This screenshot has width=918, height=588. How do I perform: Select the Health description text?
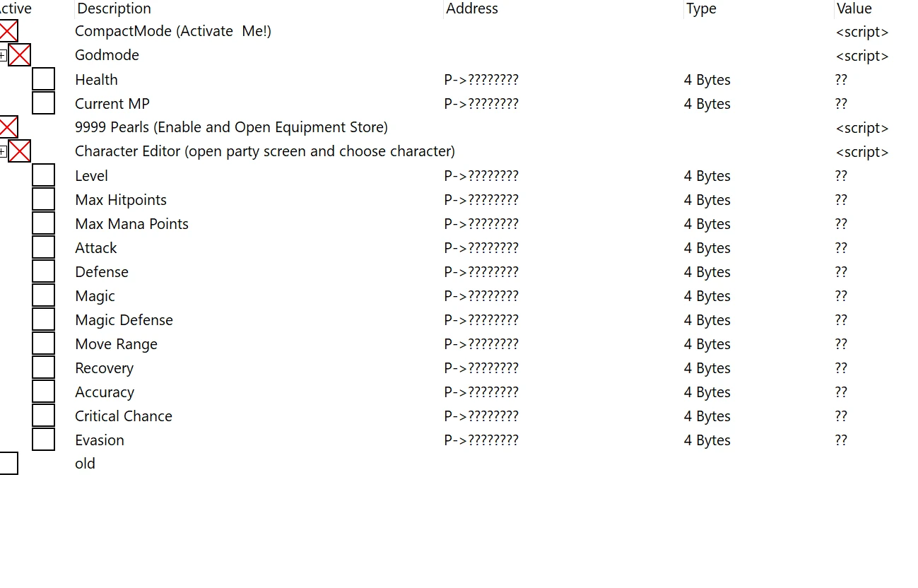click(96, 79)
